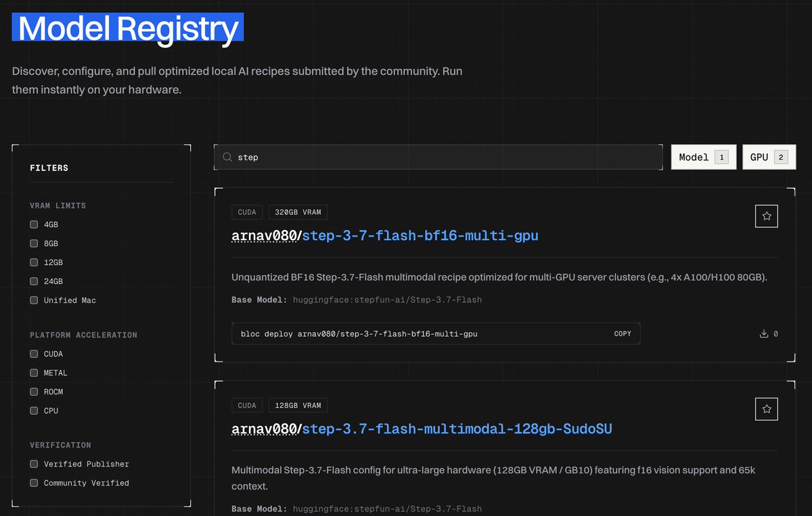Image resolution: width=812 pixels, height=516 pixels.
Task: Enable the 4GB VRAM filter
Action: coord(34,225)
